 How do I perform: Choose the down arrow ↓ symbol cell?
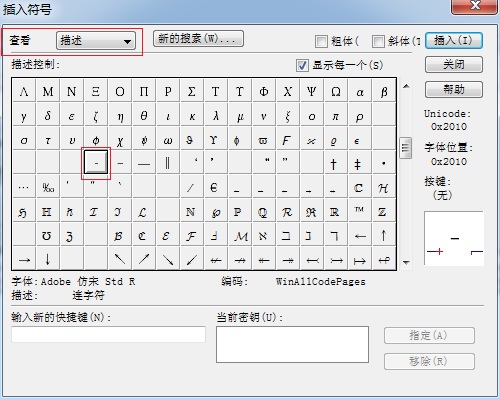pos(48,259)
